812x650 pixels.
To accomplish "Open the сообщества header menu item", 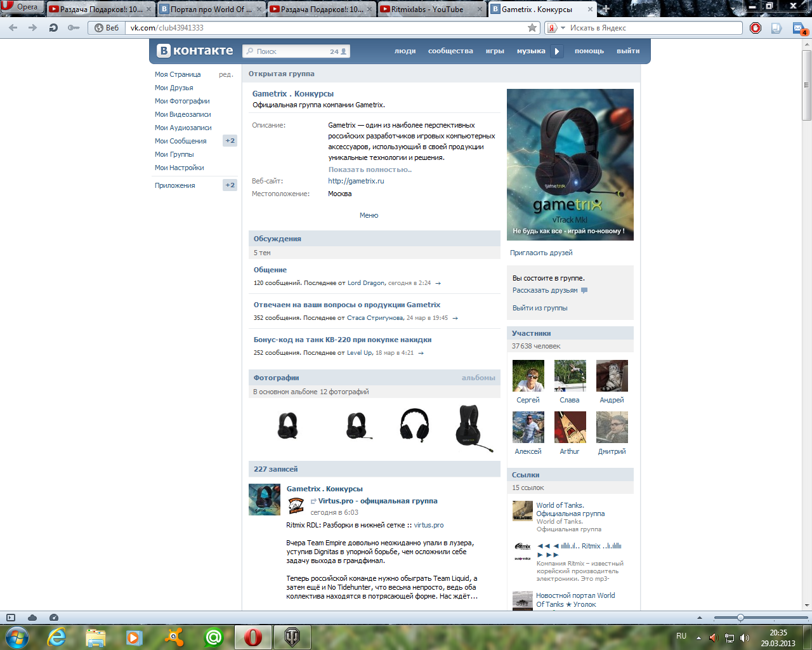I will coord(450,51).
